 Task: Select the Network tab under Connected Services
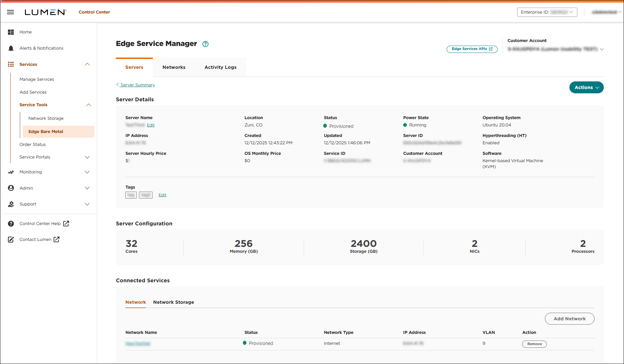point(136,302)
